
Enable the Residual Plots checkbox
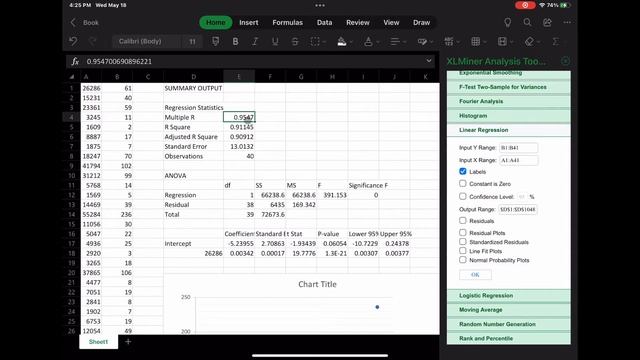(462, 233)
